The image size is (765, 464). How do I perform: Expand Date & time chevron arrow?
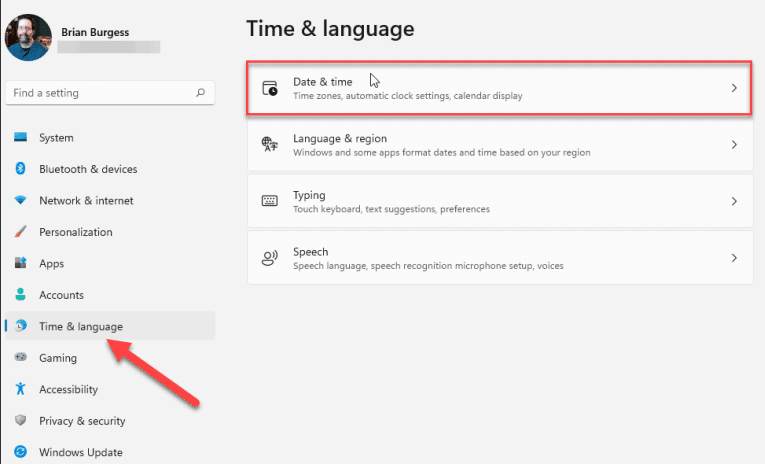coord(734,88)
